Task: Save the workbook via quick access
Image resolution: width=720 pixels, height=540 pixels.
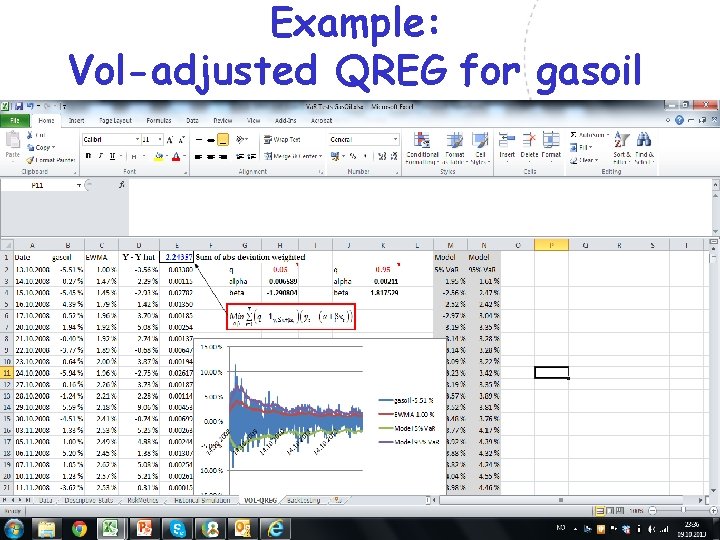Action: [19, 107]
